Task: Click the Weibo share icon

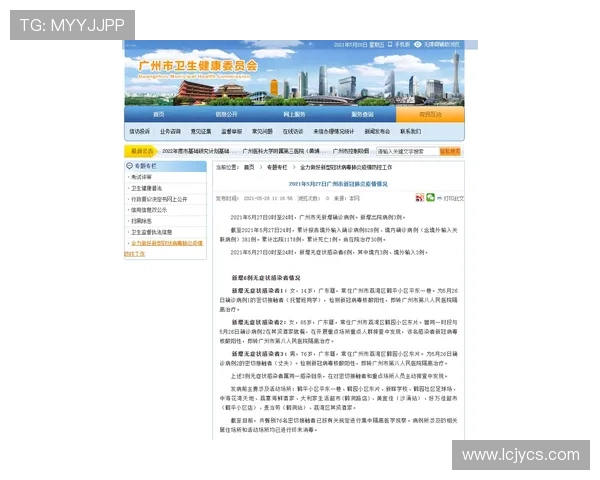Action: tap(420, 198)
